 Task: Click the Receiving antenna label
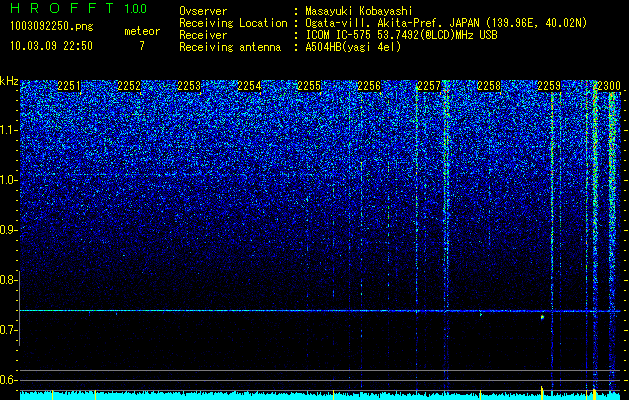[x=230, y=47]
